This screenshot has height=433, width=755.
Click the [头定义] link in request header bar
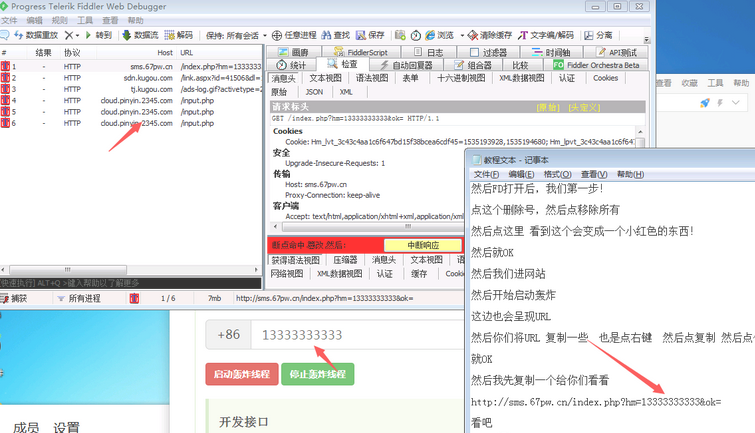point(584,107)
